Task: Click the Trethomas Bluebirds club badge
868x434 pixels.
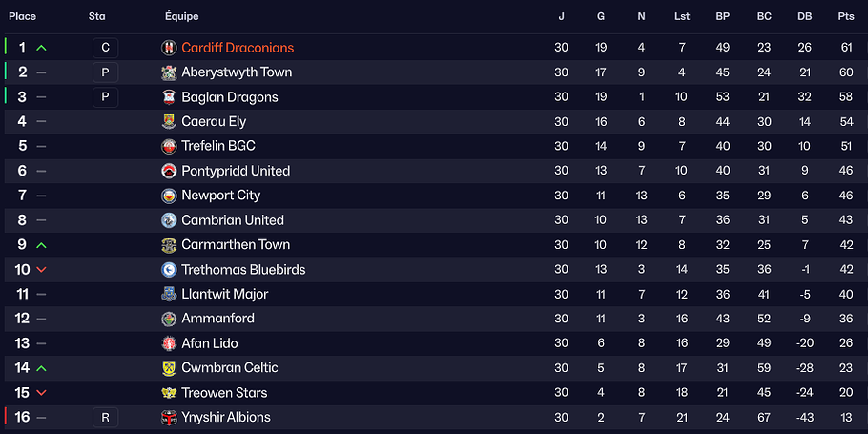Action: point(169,270)
